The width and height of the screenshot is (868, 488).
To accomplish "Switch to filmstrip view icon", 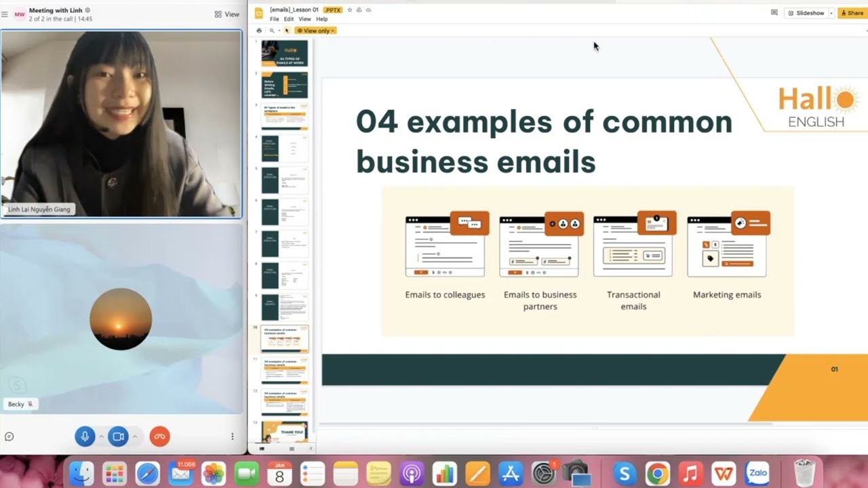I will pos(262,449).
